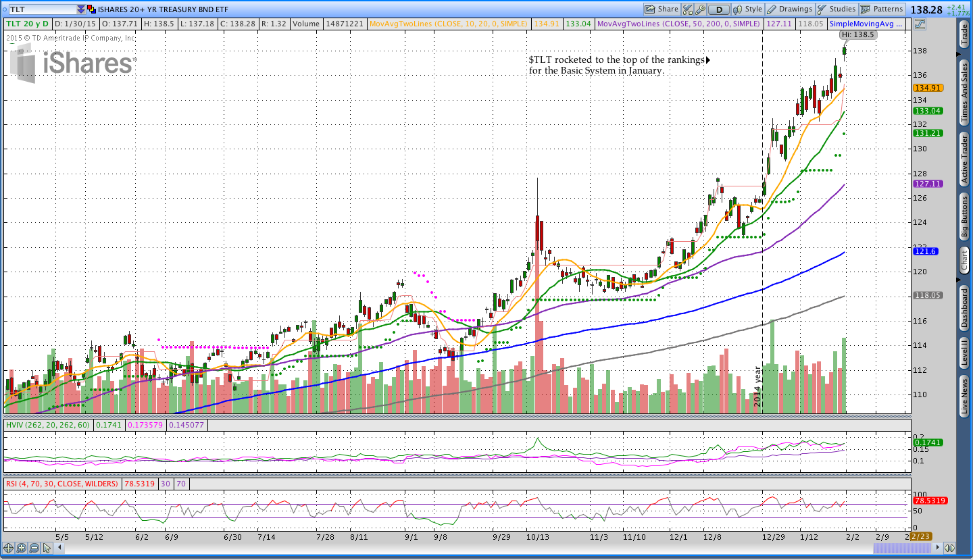The image size is (973, 560).
Task: Open the Big Buttons side tab
Action: 965,216
